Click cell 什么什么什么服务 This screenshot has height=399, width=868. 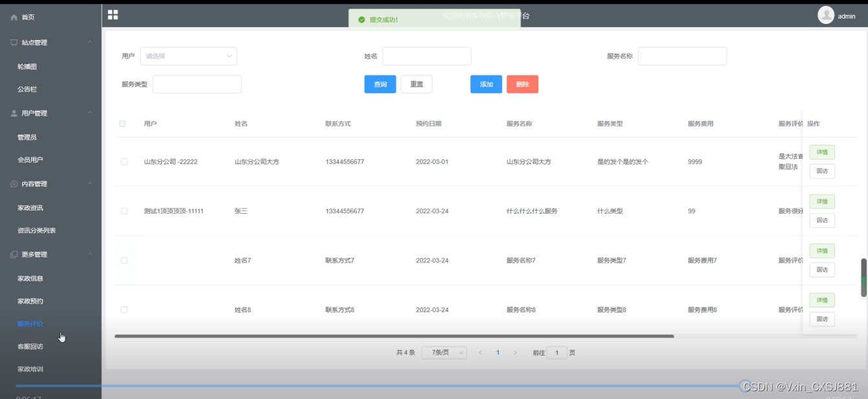532,211
